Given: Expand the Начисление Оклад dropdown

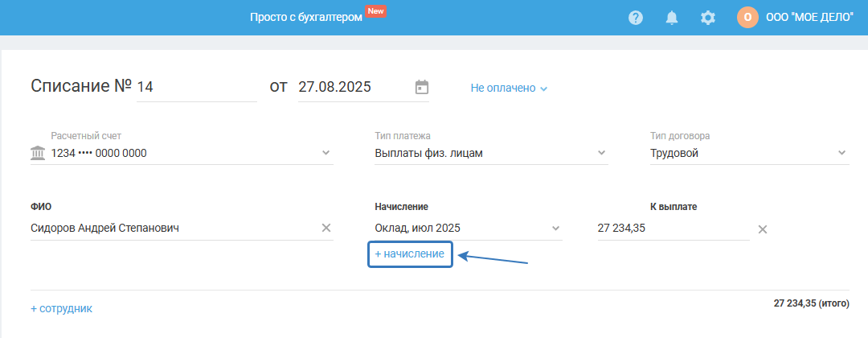Looking at the screenshot, I should (x=555, y=229).
